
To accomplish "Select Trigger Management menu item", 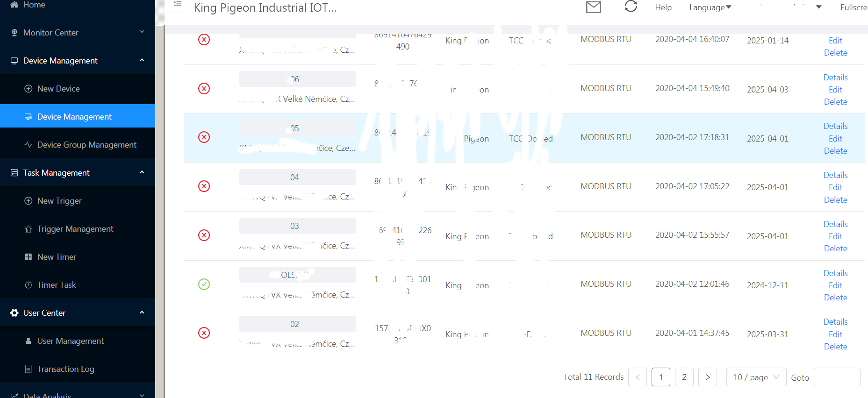I will 75,229.
